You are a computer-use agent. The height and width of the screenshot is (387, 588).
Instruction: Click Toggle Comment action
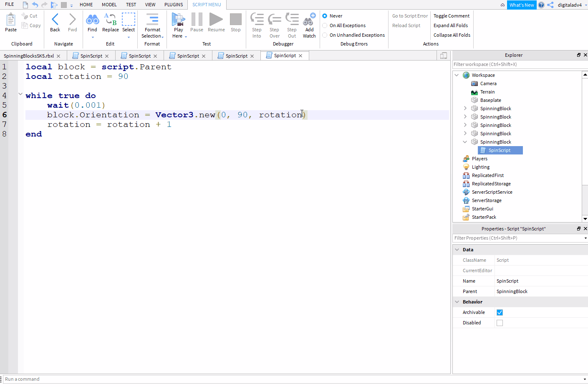pos(452,16)
